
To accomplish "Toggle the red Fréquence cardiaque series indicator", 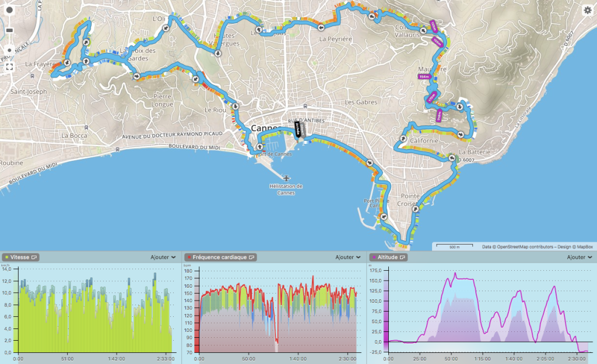I will tap(189, 257).
